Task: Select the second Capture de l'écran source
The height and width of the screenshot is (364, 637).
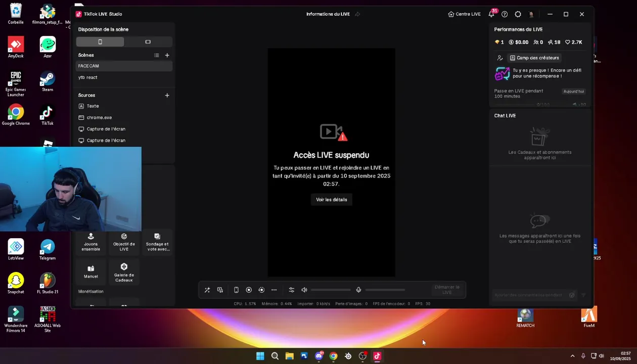Action: 124,141
